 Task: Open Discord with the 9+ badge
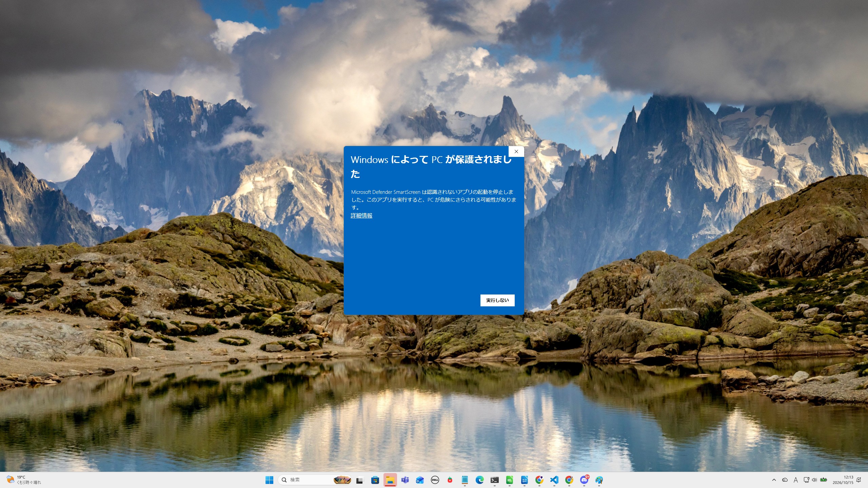[584, 480]
